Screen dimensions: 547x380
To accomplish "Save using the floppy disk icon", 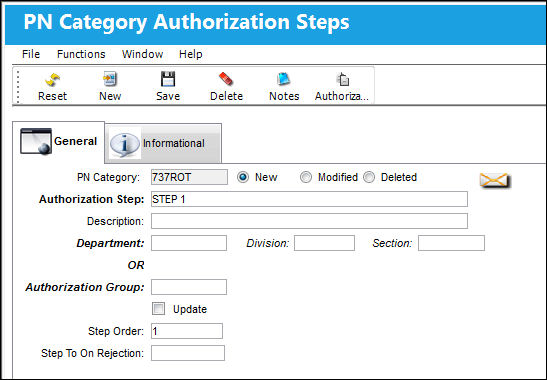I will pos(168,79).
